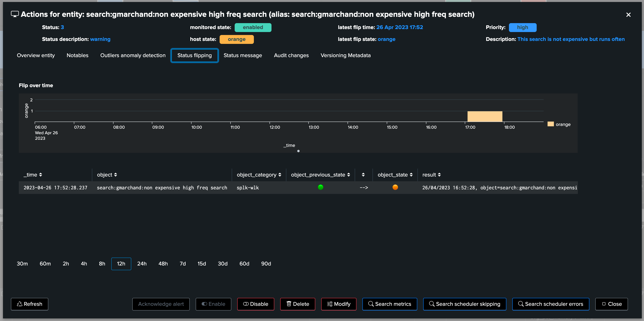
Task: Select the 7d time range
Action: click(x=183, y=264)
